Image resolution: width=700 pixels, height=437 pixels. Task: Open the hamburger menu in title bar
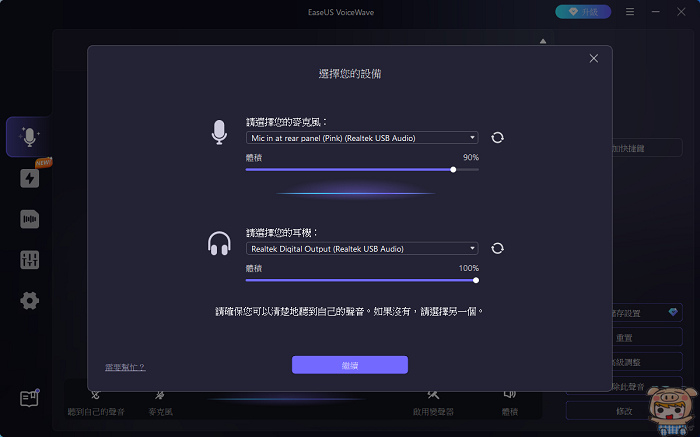tap(630, 12)
